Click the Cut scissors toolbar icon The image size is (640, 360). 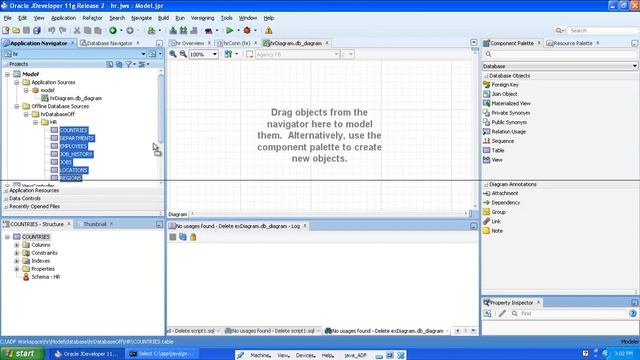pos(77,31)
